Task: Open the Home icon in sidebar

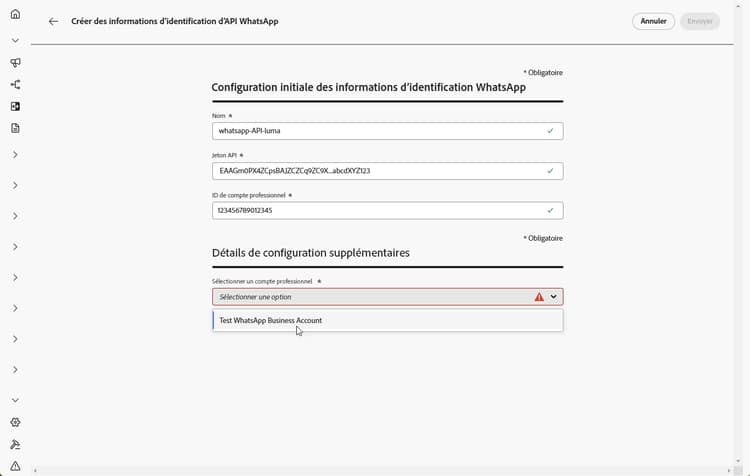Action: click(15, 14)
